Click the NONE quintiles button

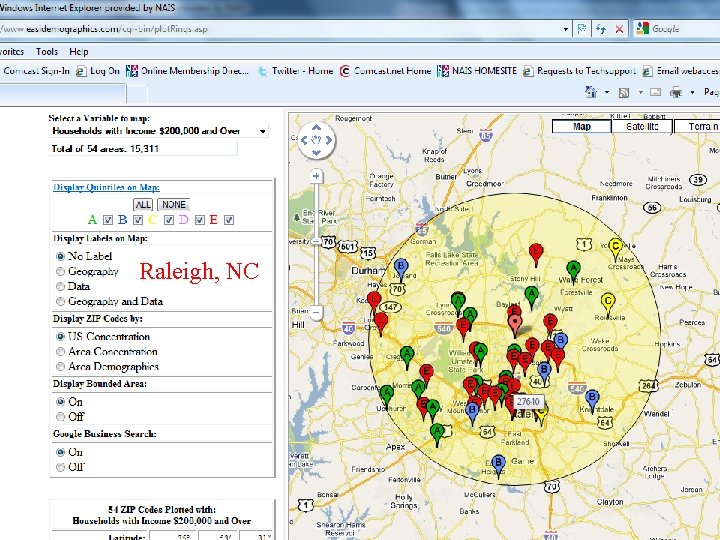click(x=174, y=204)
